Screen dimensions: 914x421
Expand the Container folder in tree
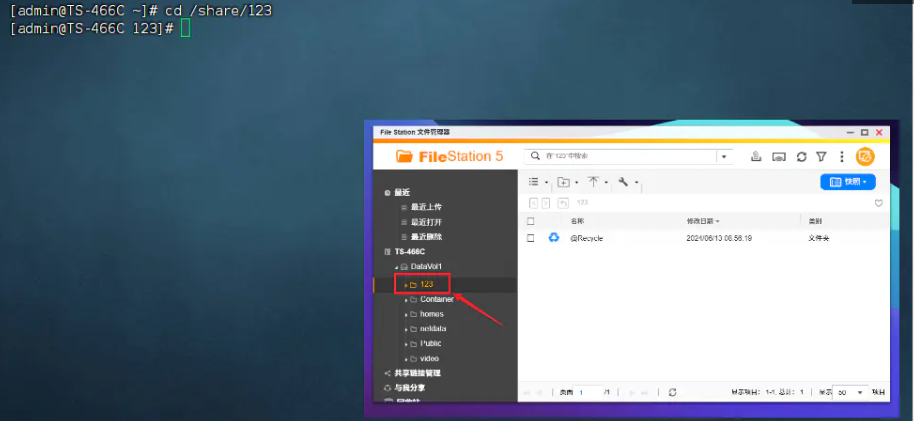click(x=407, y=299)
